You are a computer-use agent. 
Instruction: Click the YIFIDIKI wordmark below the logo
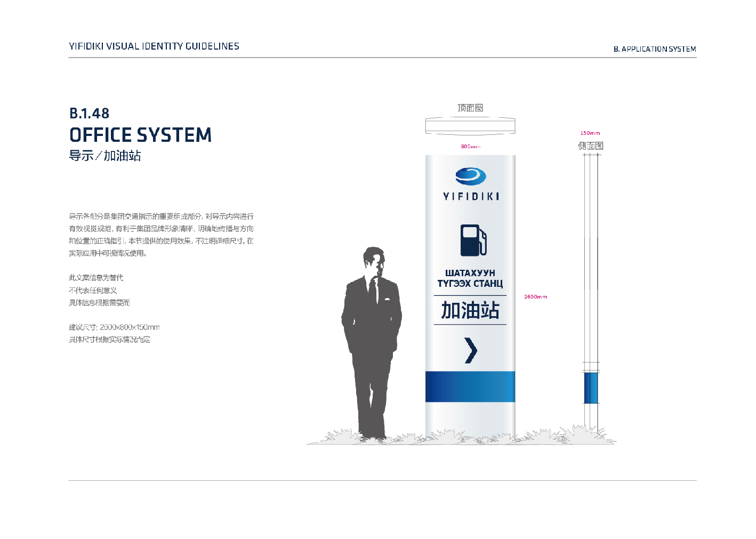pyautogui.click(x=471, y=197)
